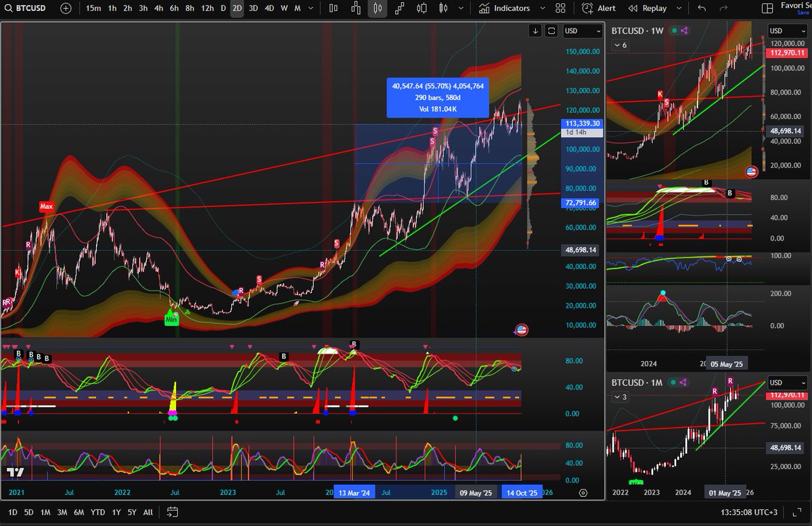The image size is (812, 526).
Task: Open the main chart time axis settings gear
Action: pyautogui.click(x=583, y=493)
